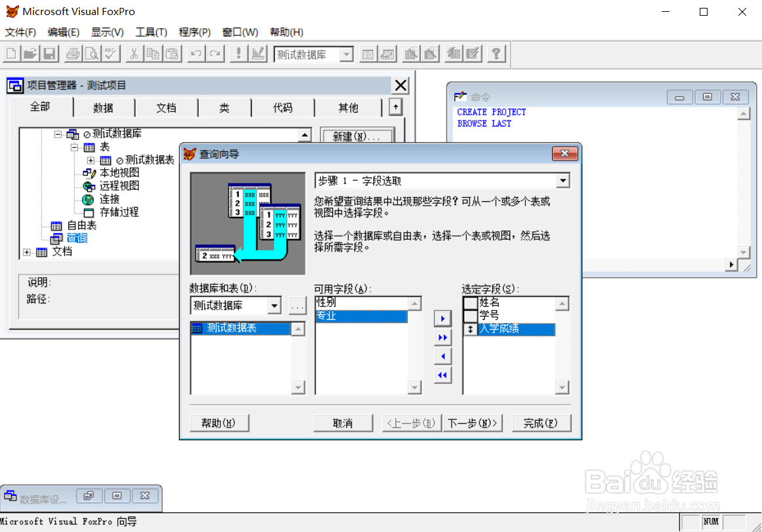Collapse the 表 tree node
The image size is (762, 532).
click(x=74, y=147)
